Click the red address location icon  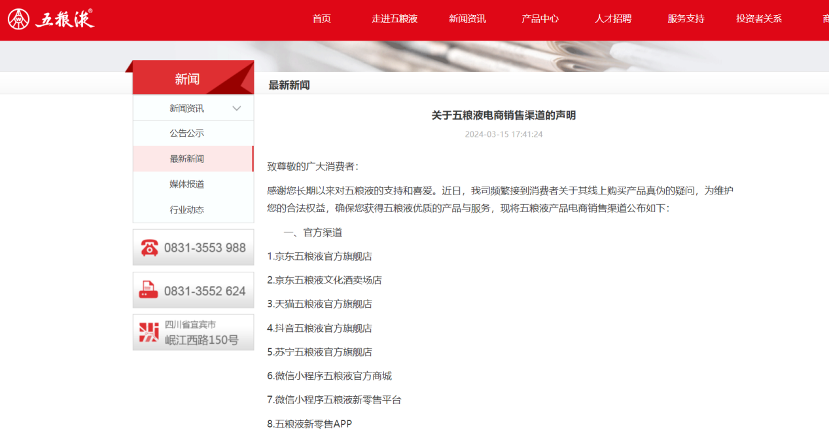point(149,333)
